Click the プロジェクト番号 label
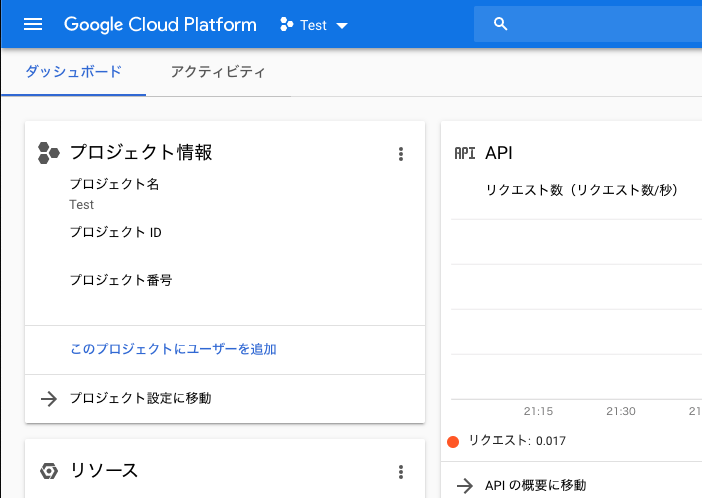 click(121, 280)
